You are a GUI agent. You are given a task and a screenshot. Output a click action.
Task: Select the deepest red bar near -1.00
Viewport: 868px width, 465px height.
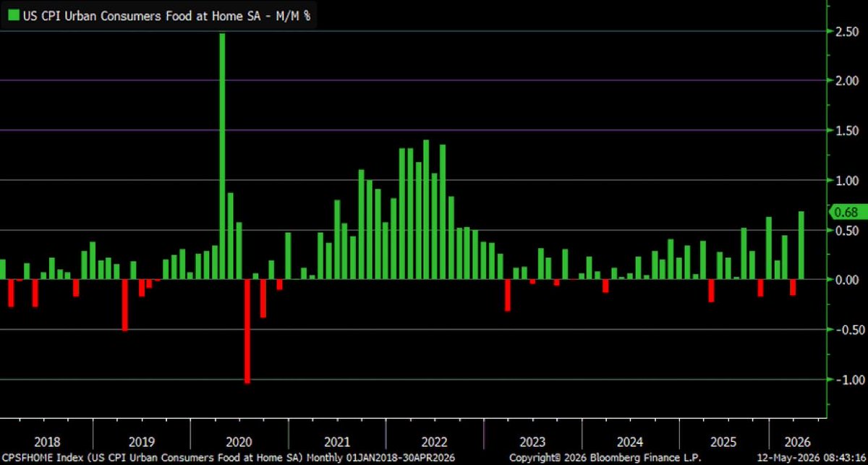pyautogui.click(x=247, y=331)
